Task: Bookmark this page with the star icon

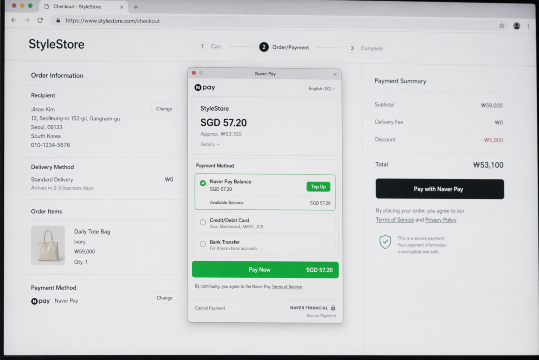Action: tap(502, 26)
